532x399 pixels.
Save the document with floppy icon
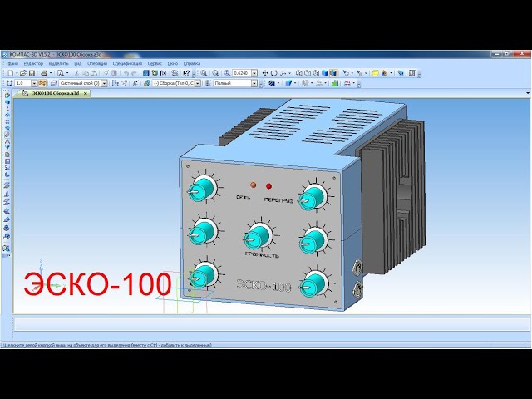click(32, 73)
